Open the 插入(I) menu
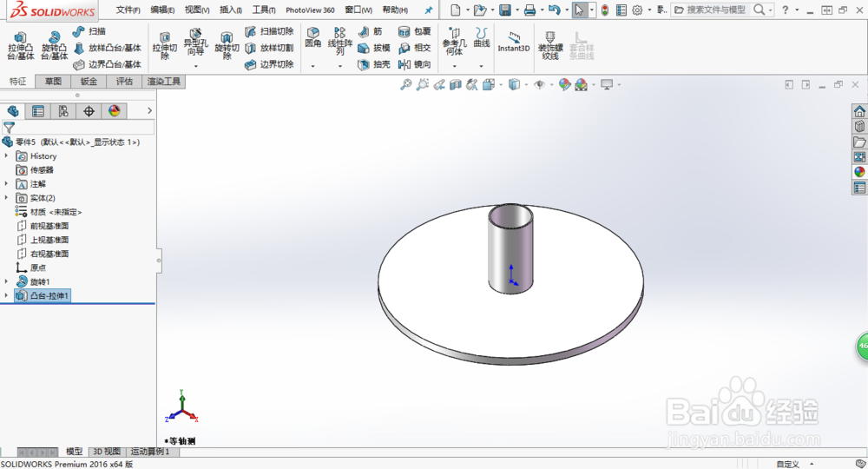The image size is (868, 469). [x=231, y=10]
